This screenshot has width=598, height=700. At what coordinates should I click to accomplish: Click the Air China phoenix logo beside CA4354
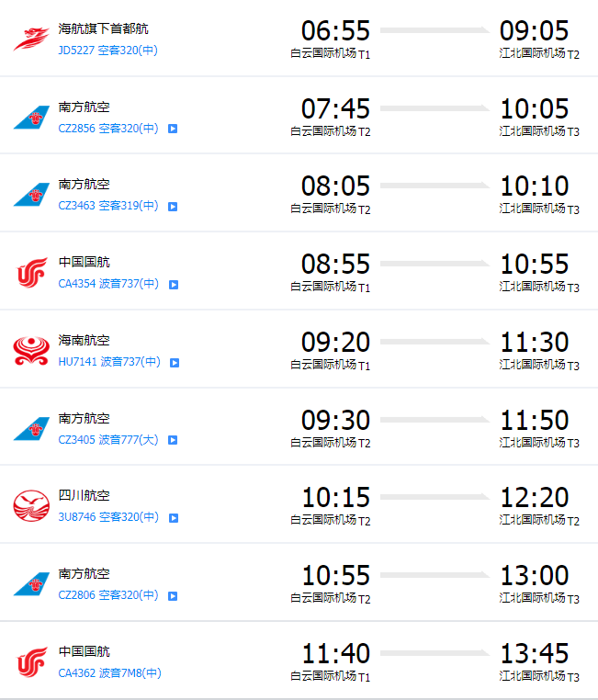tap(31, 273)
